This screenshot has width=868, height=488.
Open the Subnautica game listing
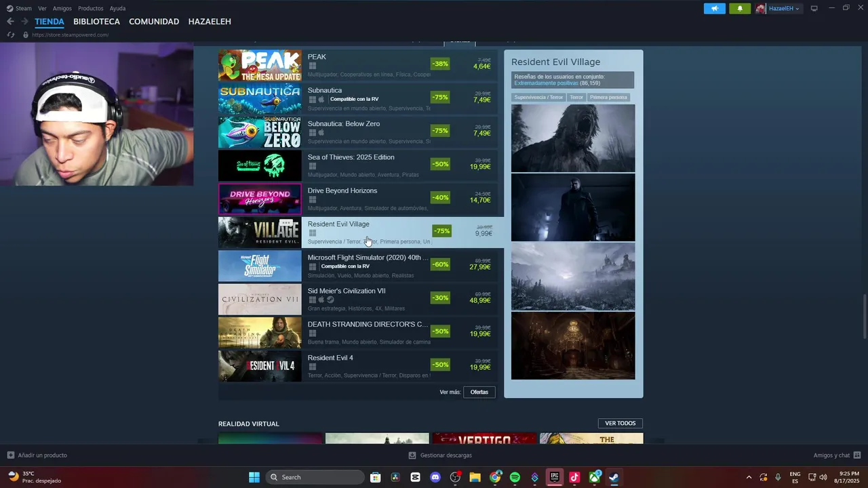(x=358, y=99)
